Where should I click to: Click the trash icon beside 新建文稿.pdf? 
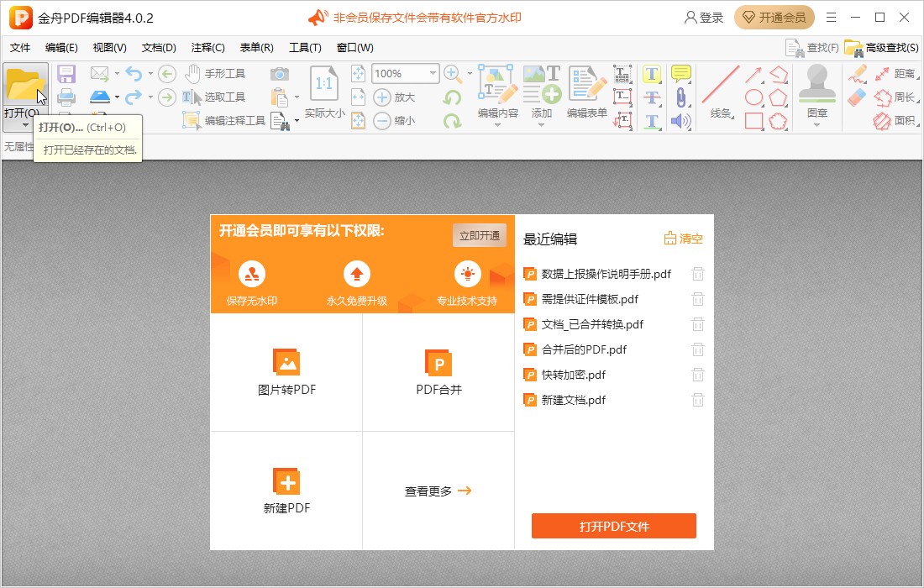coord(698,400)
